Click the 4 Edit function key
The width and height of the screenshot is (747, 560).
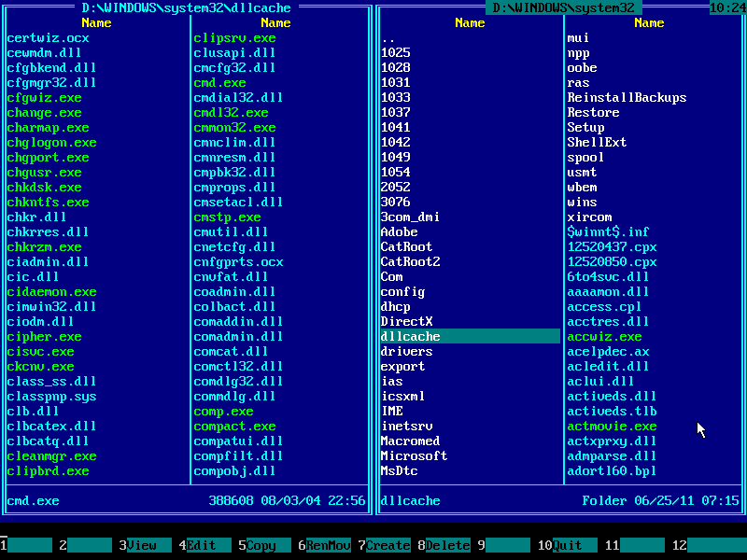[x=204, y=545]
